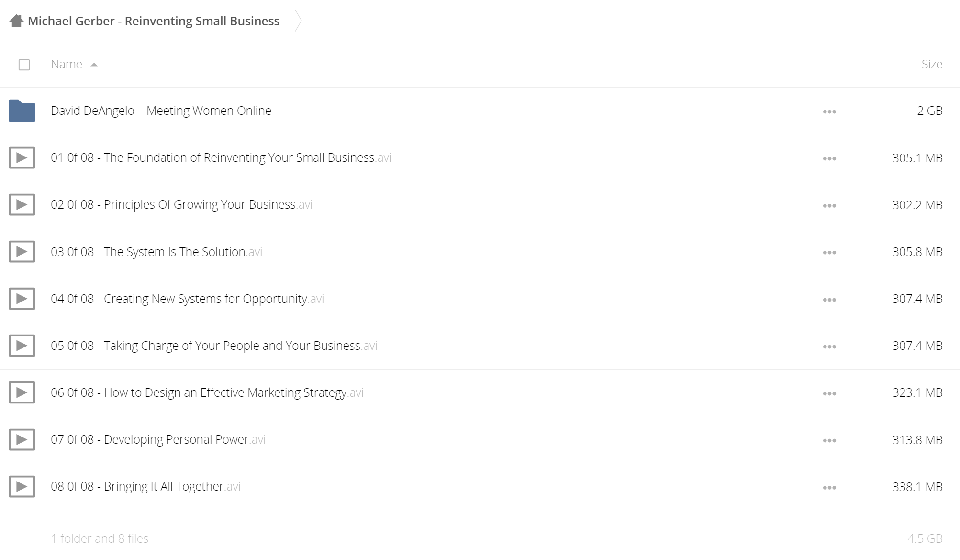This screenshot has height=560, width=960.
Task: Sort by Name using the arrow
Action: [x=94, y=65]
